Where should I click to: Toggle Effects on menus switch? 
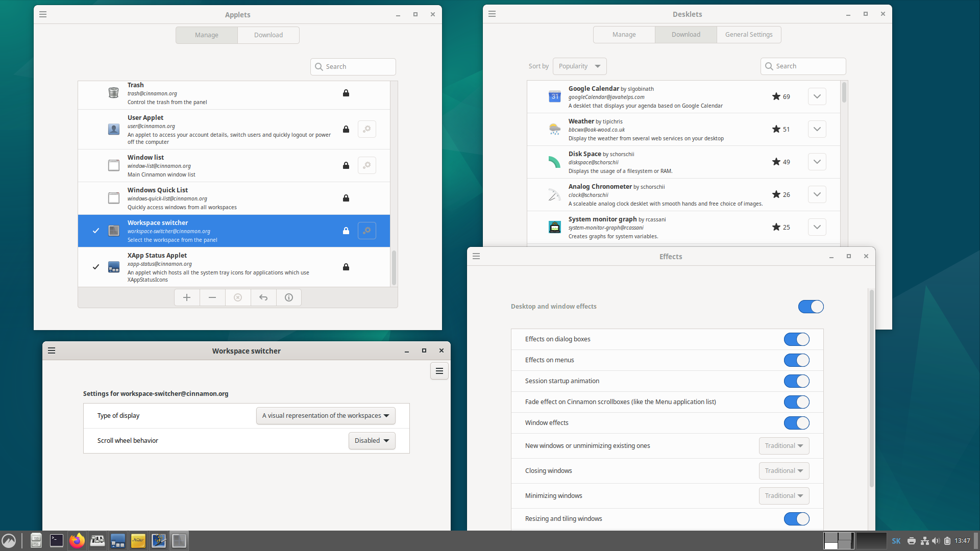(797, 360)
